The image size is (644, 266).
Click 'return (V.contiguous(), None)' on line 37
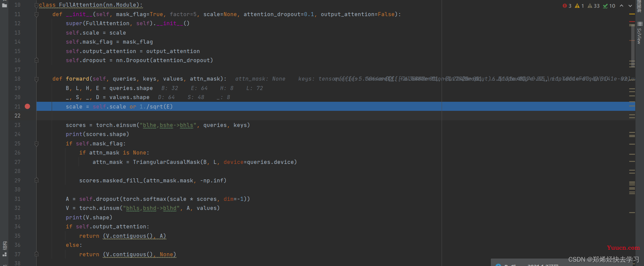tap(128, 255)
